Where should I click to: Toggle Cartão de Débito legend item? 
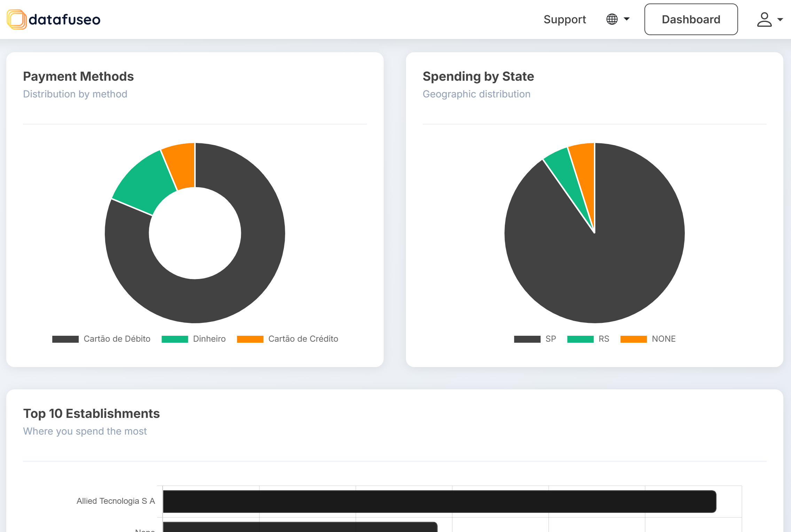click(117, 339)
